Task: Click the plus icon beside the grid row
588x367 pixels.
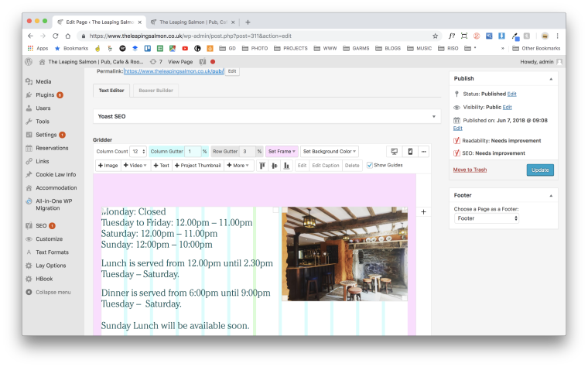Action: pyautogui.click(x=423, y=211)
